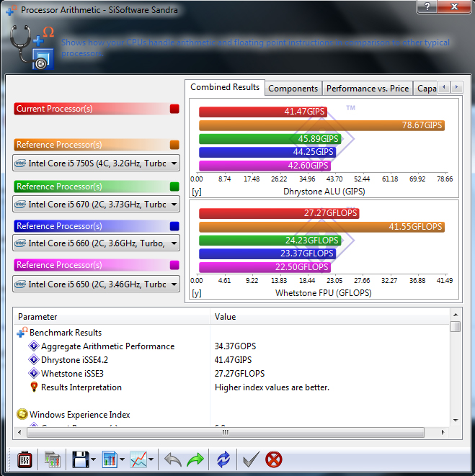This screenshot has height=476, width=475.
Task: Click the bar chart view icon
Action: click(110, 459)
